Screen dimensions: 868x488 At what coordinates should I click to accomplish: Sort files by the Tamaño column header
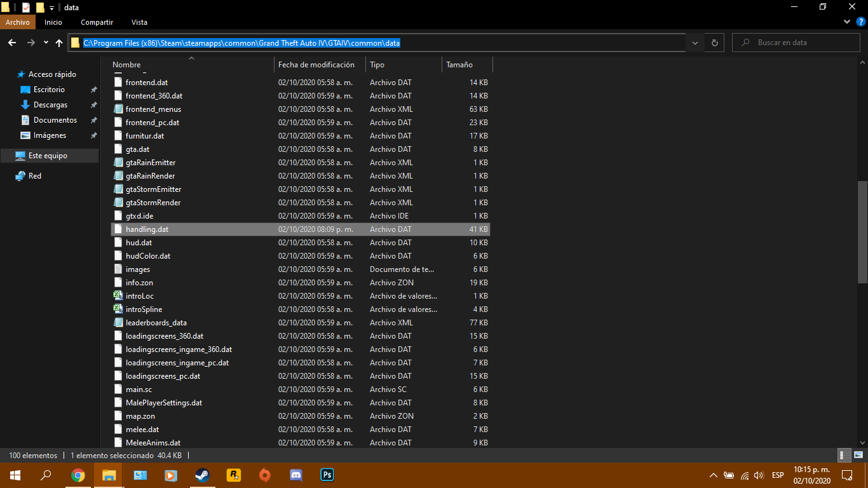coord(467,65)
